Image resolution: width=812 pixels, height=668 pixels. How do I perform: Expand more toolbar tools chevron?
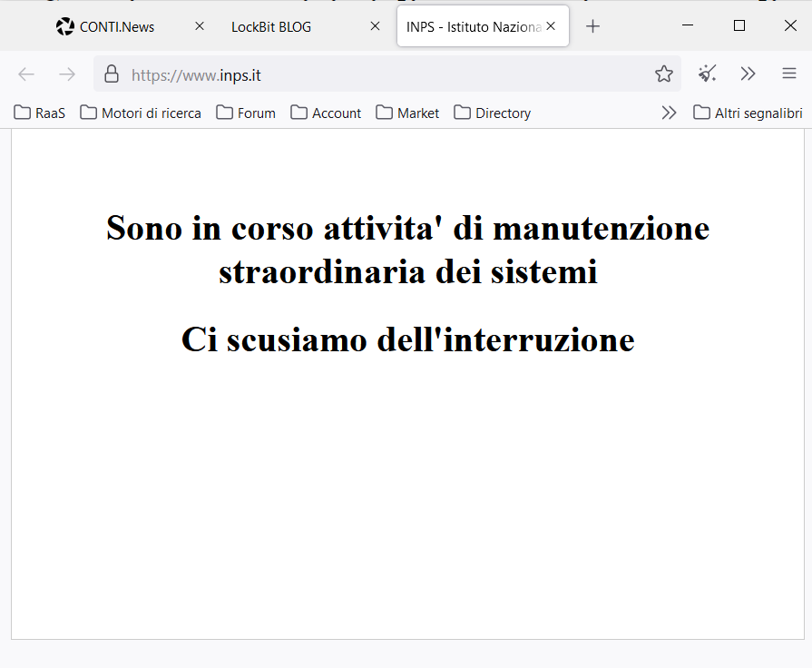coord(748,74)
